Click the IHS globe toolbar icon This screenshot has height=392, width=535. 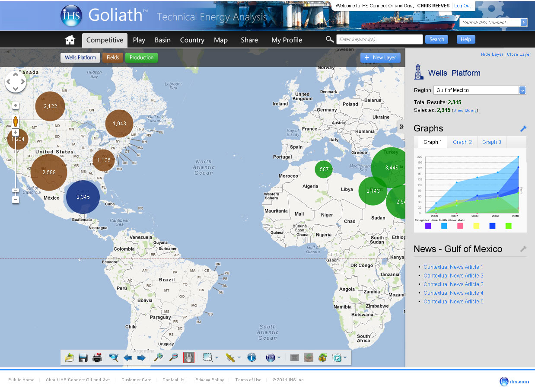(271, 357)
